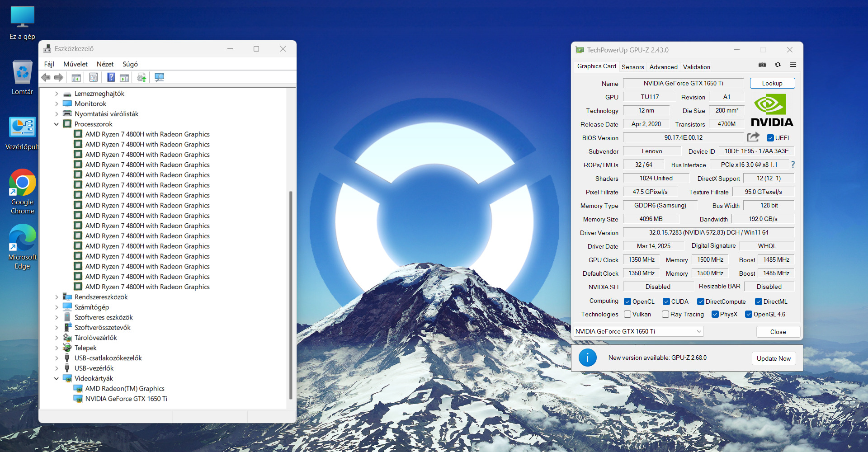
Task: Expand the Nyomtatási várólisták node
Action: click(57, 114)
